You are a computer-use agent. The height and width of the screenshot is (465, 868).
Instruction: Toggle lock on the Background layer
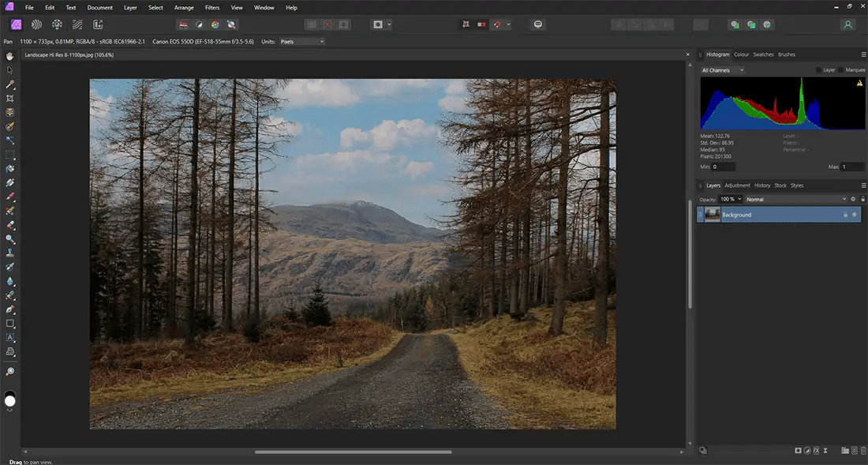pos(845,215)
